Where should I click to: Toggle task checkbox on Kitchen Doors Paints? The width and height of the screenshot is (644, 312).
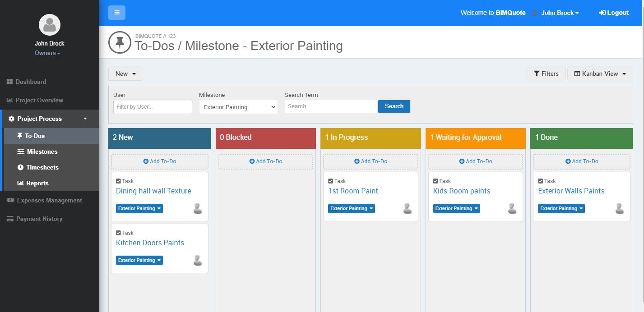tap(118, 233)
